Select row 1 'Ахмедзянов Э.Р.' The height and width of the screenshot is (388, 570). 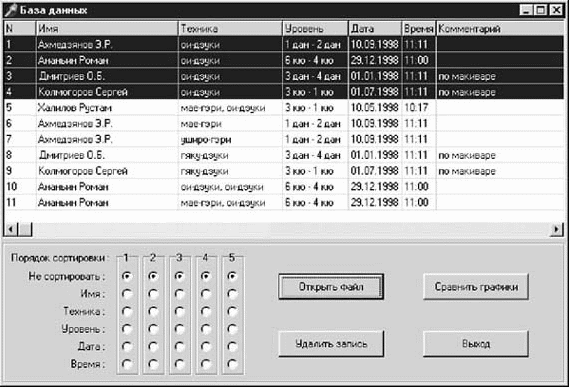pyautogui.click(x=284, y=44)
